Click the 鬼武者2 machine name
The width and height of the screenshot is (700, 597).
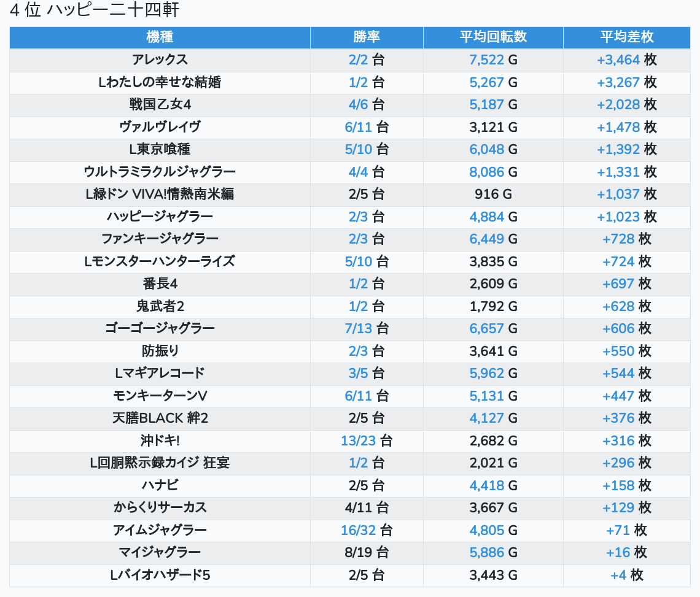(160, 307)
